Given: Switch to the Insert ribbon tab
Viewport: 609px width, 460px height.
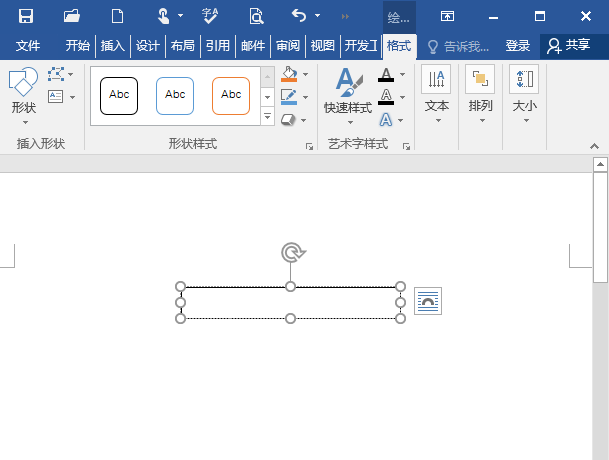Looking at the screenshot, I should pyautogui.click(x=113, y=46).
